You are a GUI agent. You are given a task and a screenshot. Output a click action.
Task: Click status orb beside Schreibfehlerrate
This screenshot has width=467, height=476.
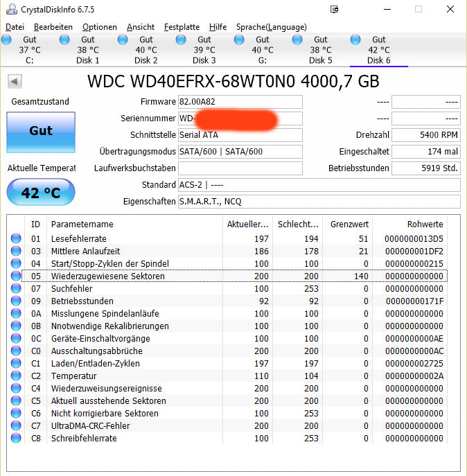point(16,438)
